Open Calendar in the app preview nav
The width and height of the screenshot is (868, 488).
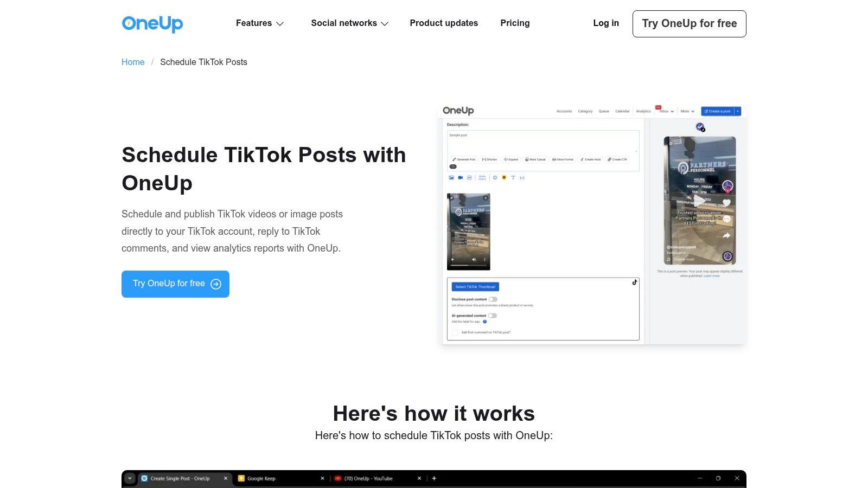622,111
